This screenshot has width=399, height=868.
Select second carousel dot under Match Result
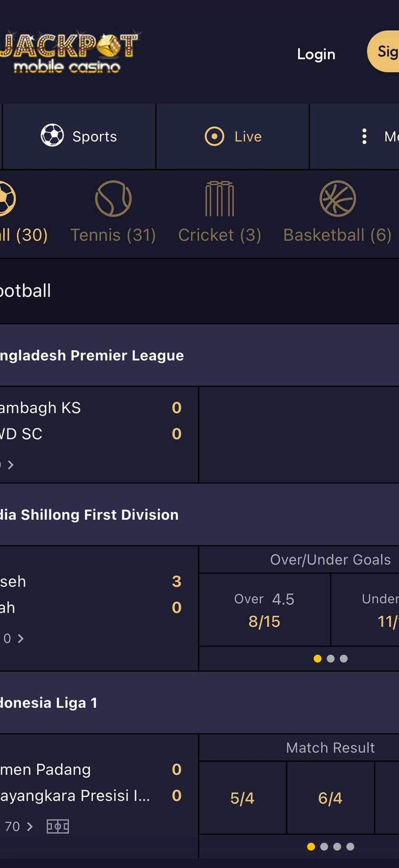[324, 847]
